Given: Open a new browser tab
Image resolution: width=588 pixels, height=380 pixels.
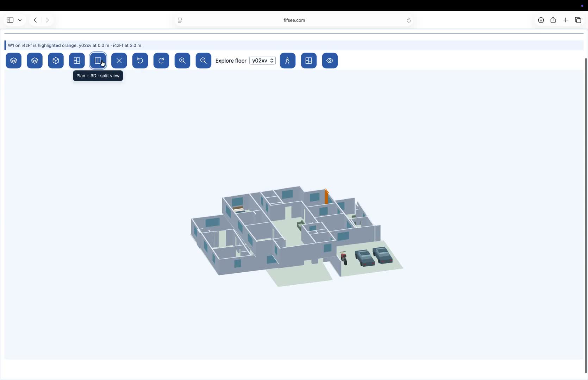Looking at the screenshot, I should [x=565, y=20].
